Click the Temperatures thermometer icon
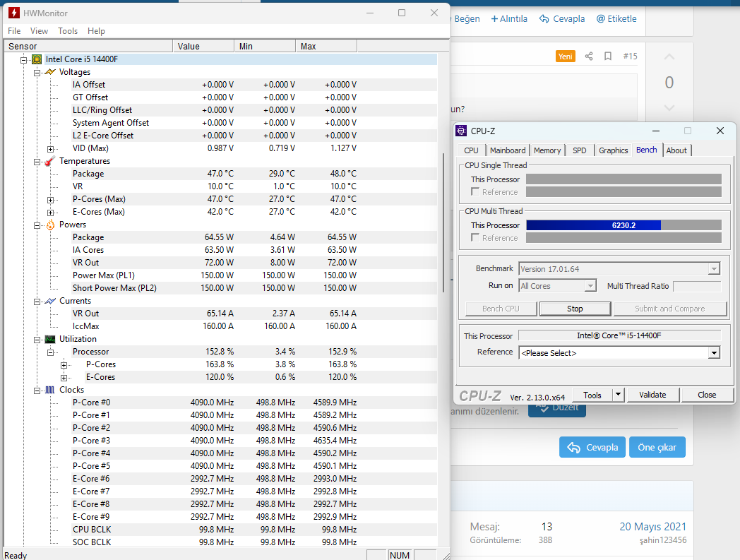This screenshot has width=740, height=560. [x=50, y=161]
